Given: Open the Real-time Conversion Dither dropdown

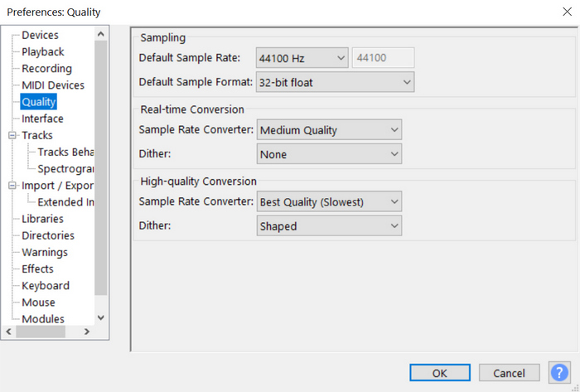Looking at the screenshot, I should point(329,154).
